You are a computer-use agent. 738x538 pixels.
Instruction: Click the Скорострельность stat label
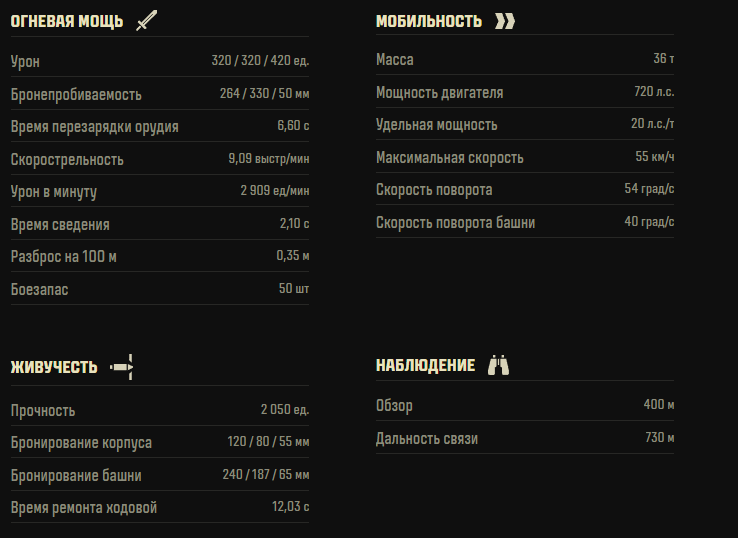tap(67, 159)
